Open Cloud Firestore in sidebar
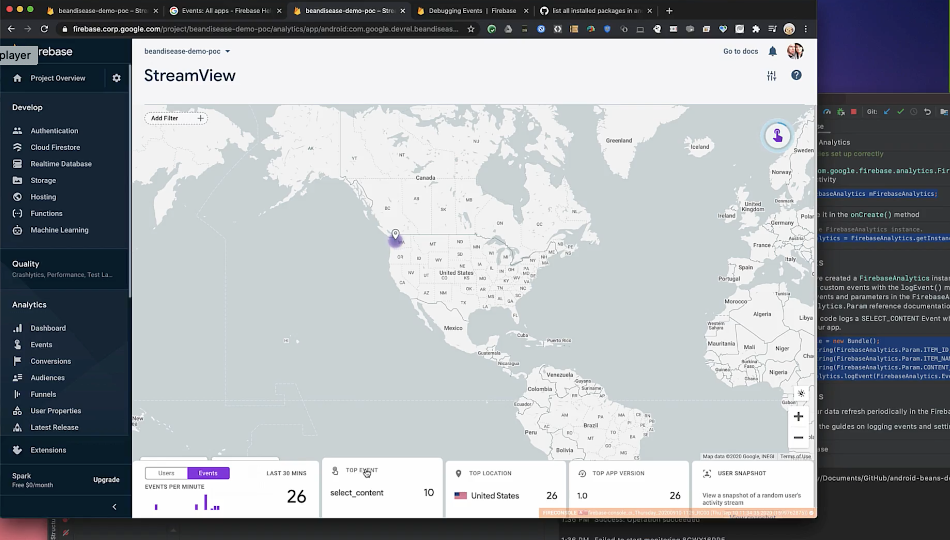 point(55,147)
